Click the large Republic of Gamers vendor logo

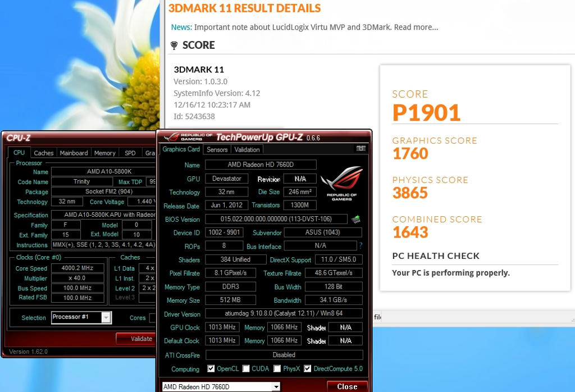(341, 183)
